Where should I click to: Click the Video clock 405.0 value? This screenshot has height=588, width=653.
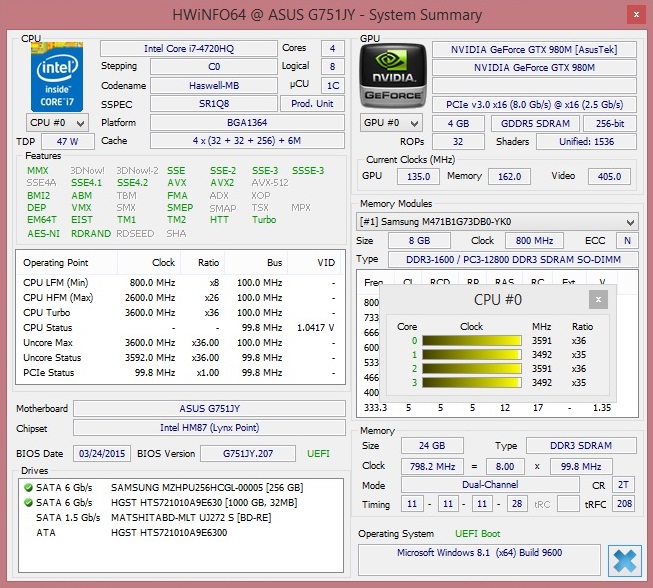tap(609, 177)
